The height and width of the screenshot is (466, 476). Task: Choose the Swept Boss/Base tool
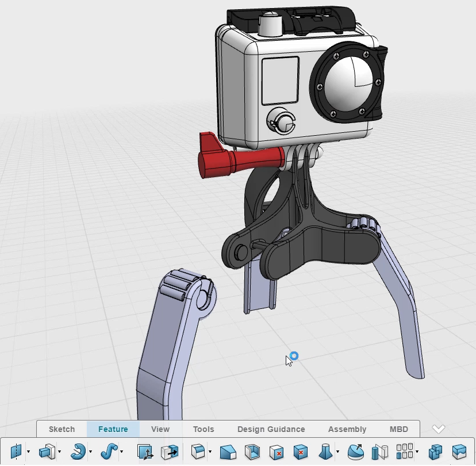tap(109, 452)
